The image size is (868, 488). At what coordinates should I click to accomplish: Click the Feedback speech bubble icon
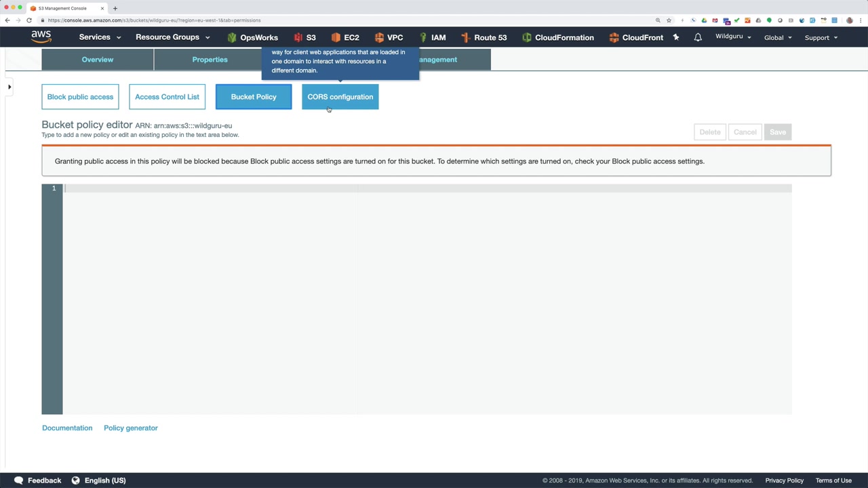[18, 481]
